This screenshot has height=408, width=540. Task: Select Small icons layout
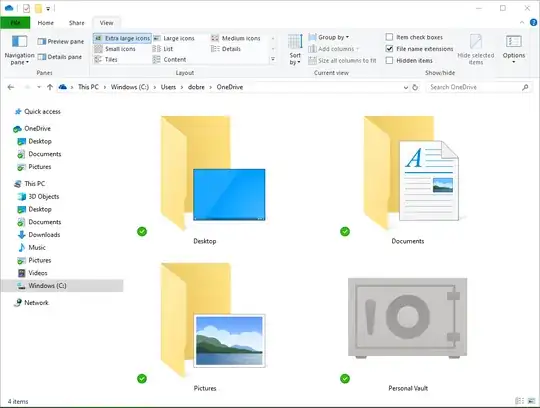115,49
